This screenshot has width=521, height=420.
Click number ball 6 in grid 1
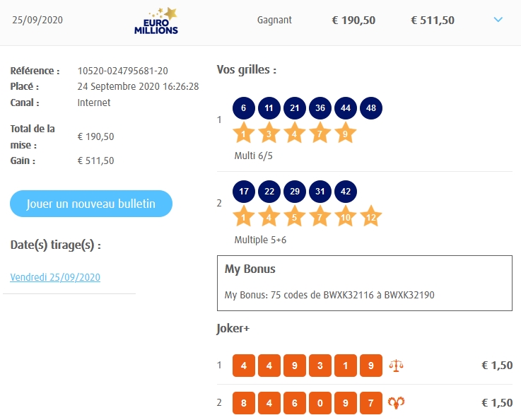point(244,108)
